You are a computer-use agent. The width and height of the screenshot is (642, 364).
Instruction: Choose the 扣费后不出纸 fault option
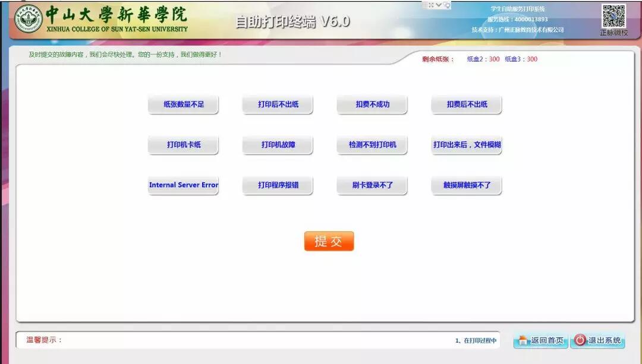coord(467,105)
